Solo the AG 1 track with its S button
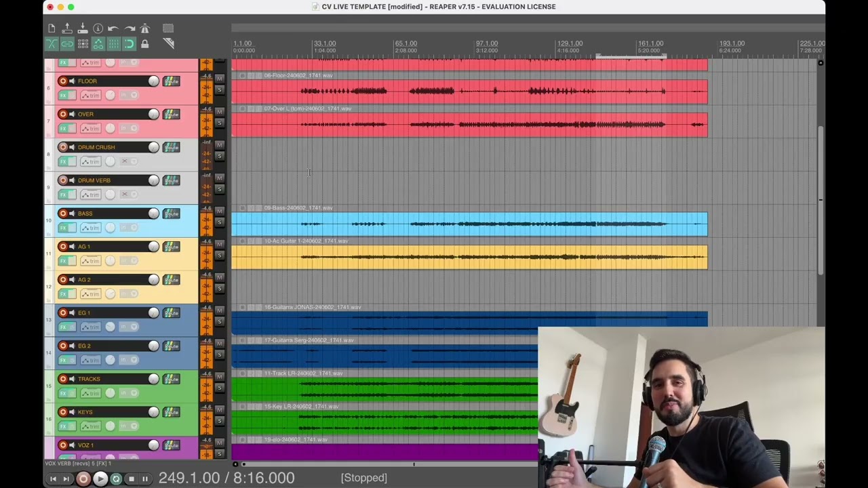This screenshot has width=868, height=488. [219, 256]
